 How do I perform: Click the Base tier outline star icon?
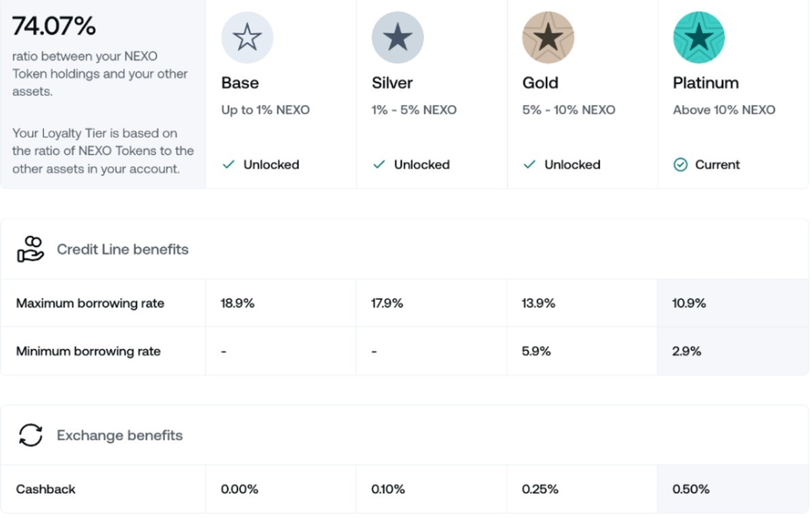pos(247,38)
